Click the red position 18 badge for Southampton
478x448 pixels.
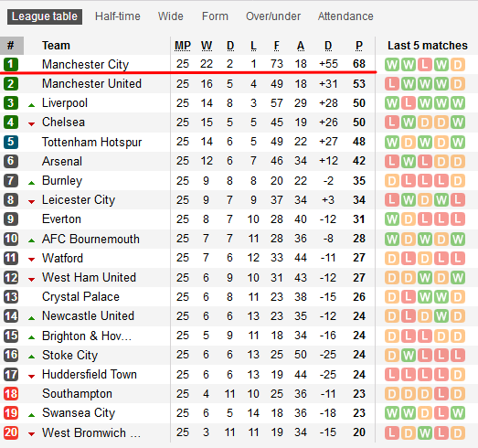tap(11, 394)
